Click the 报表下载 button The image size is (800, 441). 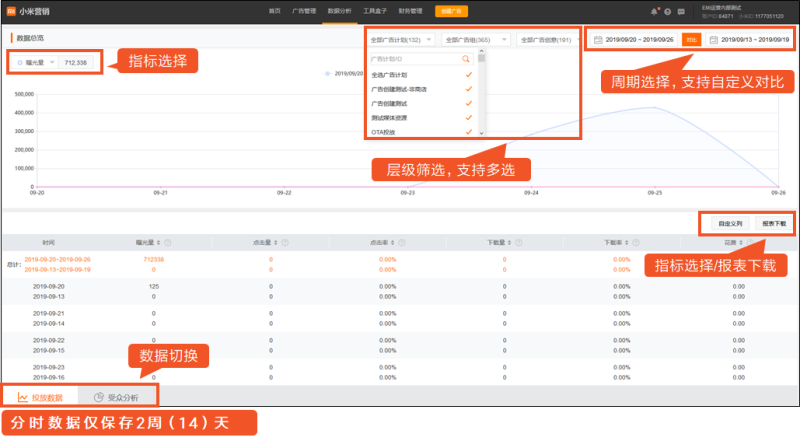774,223
